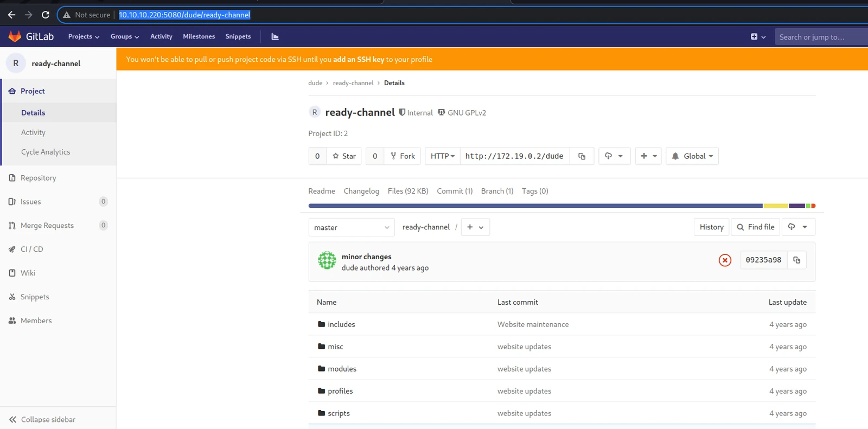This screenshot has width=868, height=429.
Task: Click the History button
Action: (712, 227)
